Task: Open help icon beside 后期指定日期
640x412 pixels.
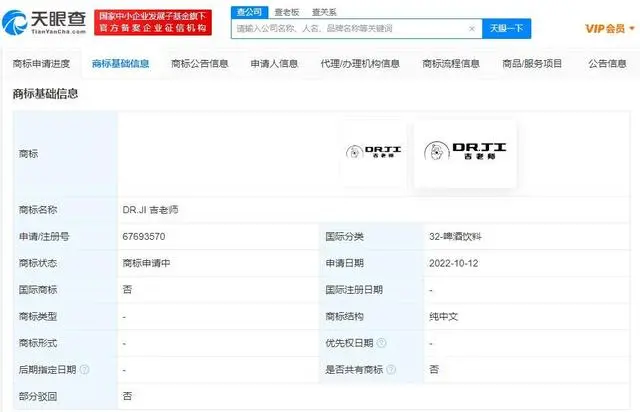Action: (x=84, y=370)
